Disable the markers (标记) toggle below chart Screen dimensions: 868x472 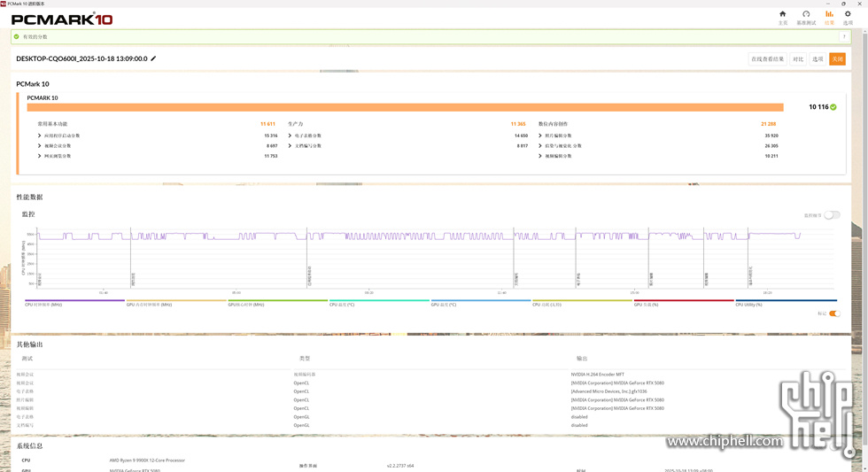834,313
